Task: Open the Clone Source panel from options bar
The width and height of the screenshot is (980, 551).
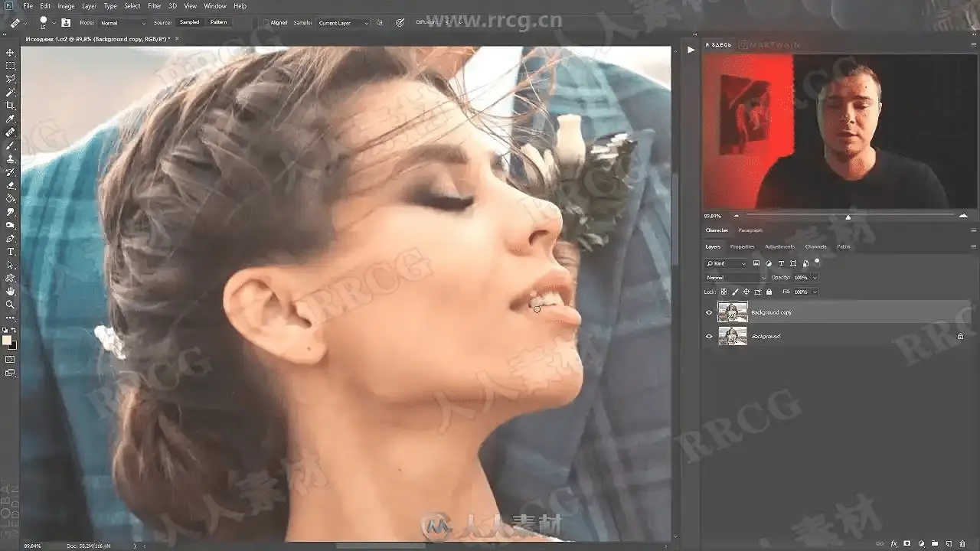Action: pyautogui.click(x=66, y=23)
